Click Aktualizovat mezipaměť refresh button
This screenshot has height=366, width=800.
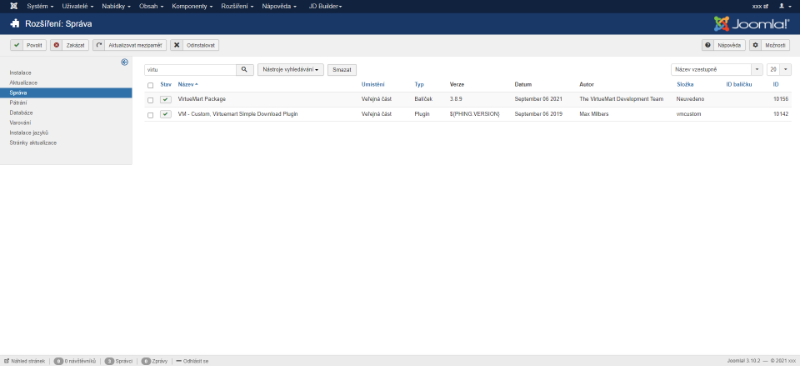(130, 45)
